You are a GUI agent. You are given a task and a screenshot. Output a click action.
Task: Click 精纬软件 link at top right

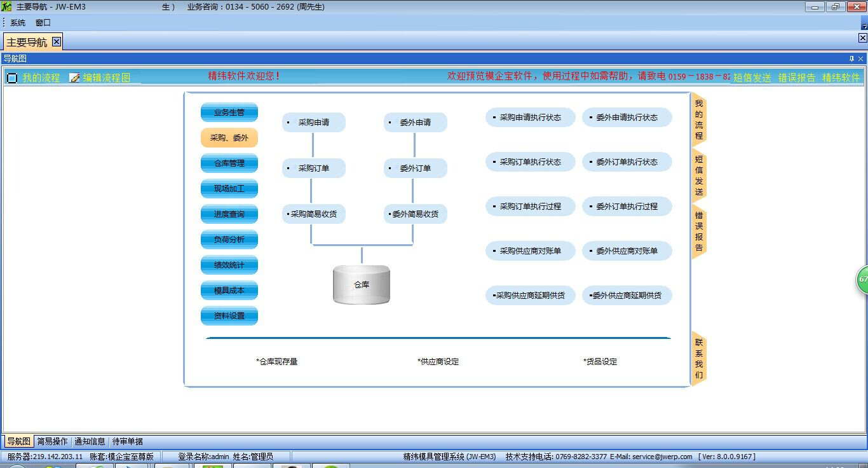pyautogui.click(x=841, y=78)
